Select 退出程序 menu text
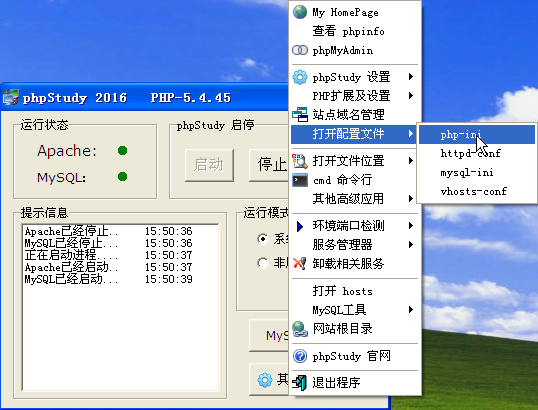Image resolution: width=538 pixels, height=410 pixels. tap(336, 382)
